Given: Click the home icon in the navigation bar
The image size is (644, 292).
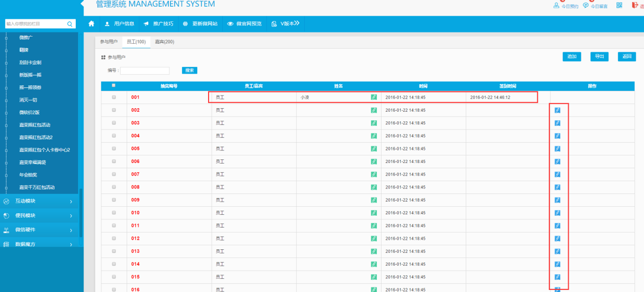Looking at the screenshot, I should [92, 24].
